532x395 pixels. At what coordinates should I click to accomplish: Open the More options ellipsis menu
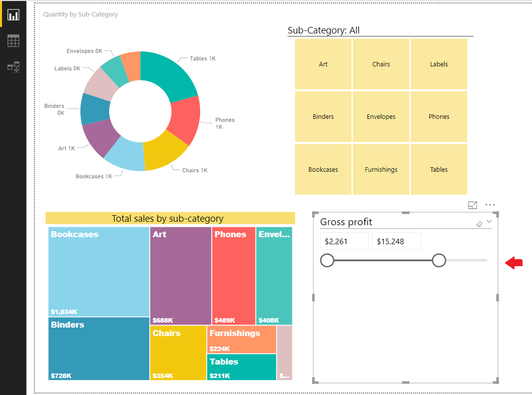490,205
